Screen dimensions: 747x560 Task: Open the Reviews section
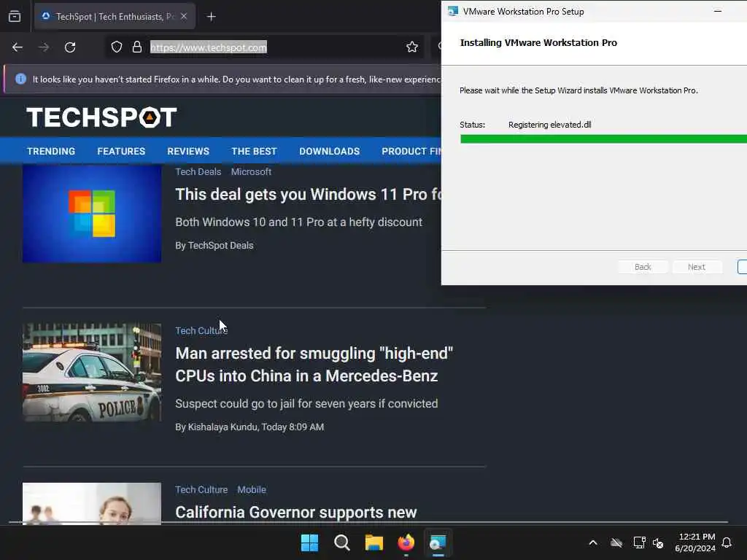188,151
